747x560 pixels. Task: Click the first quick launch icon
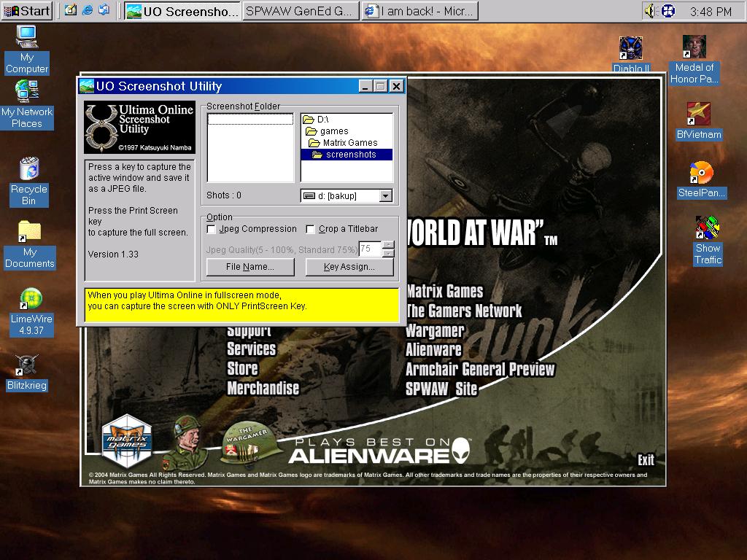71,10
